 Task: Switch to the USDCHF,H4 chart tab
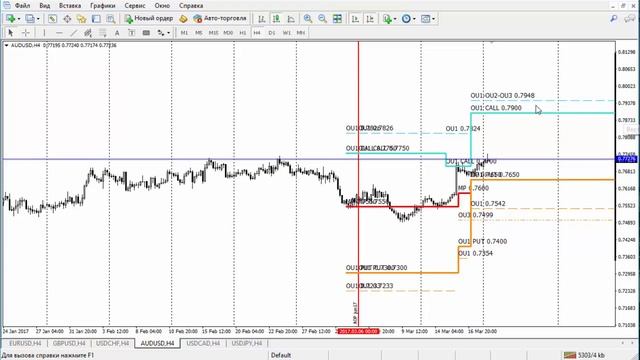pos(112,343)
